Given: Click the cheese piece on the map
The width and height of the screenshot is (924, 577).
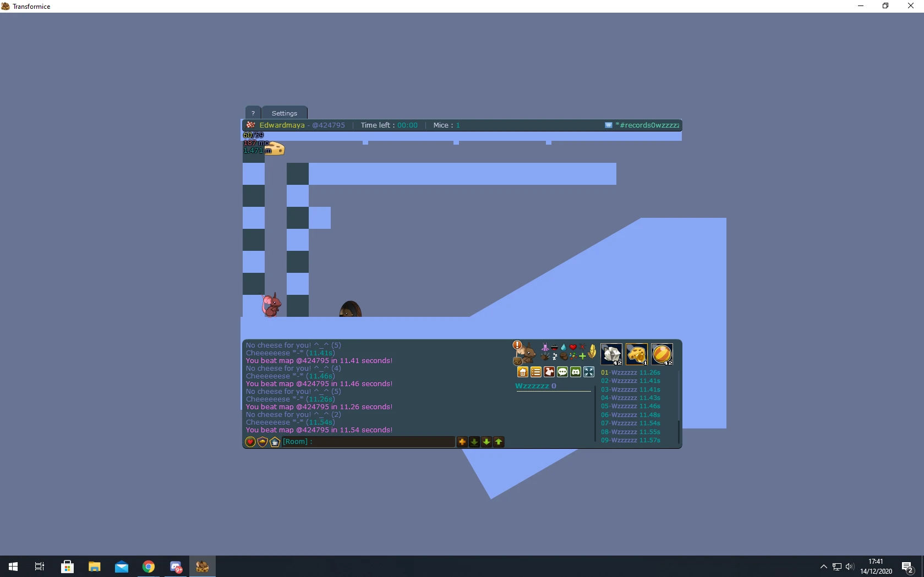Looking at the screenshot, I should [275, 149].
